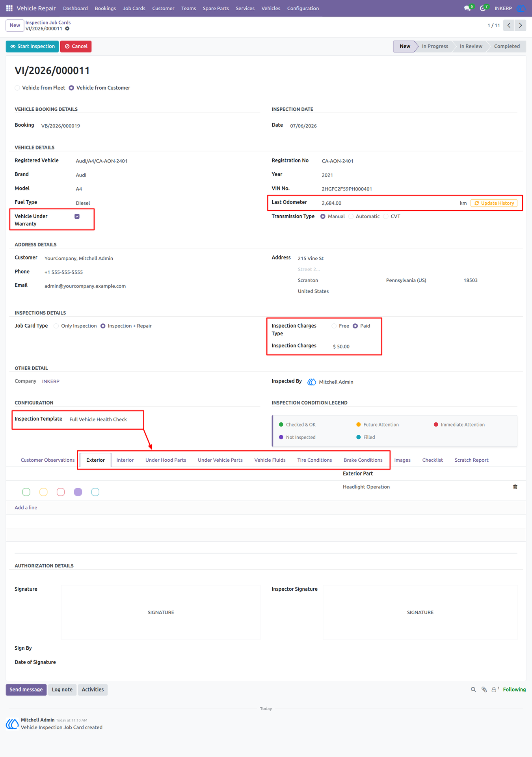Screen dimensions: 532x757
Task: Select Only Inspection job card type
Action: click(x=56, y=326)
